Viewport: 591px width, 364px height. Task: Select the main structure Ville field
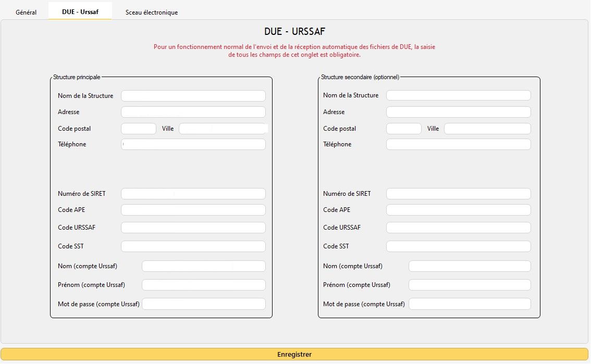[222, 129]
